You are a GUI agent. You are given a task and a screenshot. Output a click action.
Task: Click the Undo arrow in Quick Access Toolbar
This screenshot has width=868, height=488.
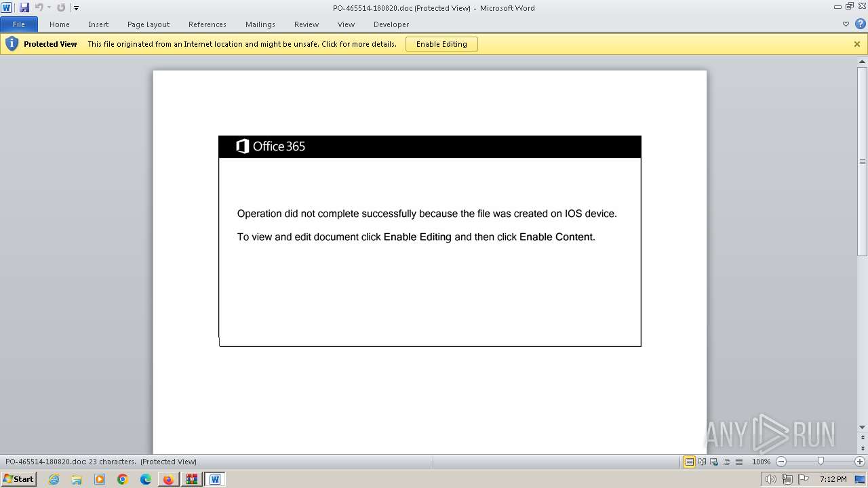pos(39,7)
